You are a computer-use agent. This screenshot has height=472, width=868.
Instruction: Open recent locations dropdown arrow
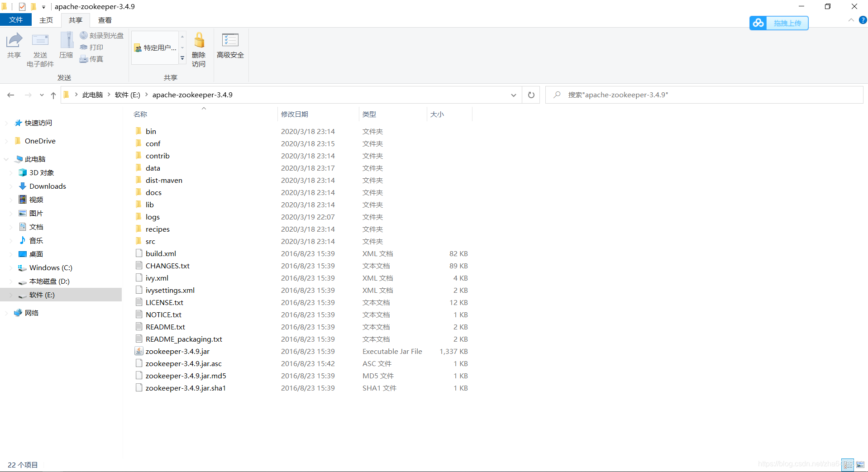click(42, 95)
